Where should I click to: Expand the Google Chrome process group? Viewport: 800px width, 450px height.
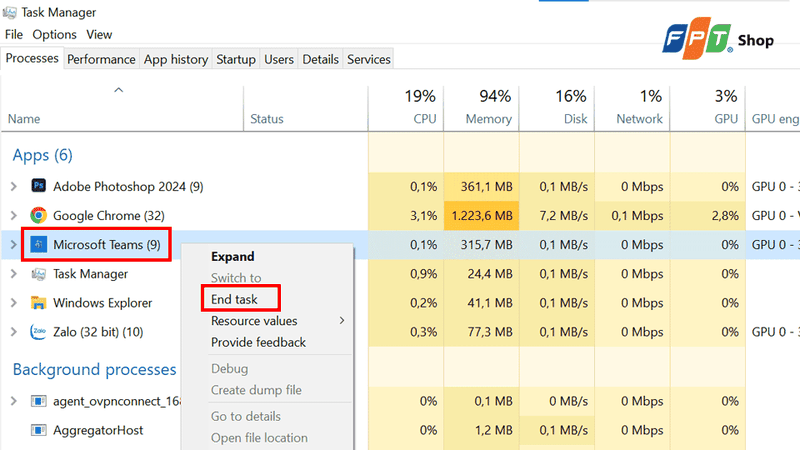[x=14, y=216]
